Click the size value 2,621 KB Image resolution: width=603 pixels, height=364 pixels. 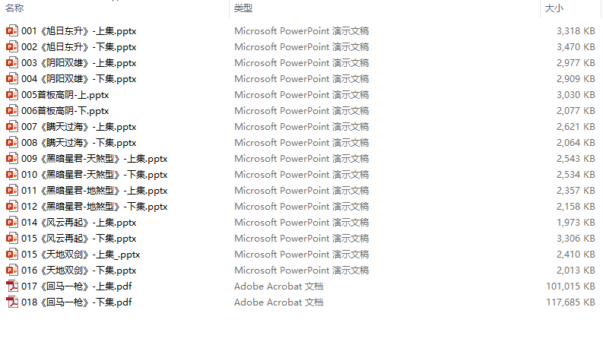click(x=576, y=126)
